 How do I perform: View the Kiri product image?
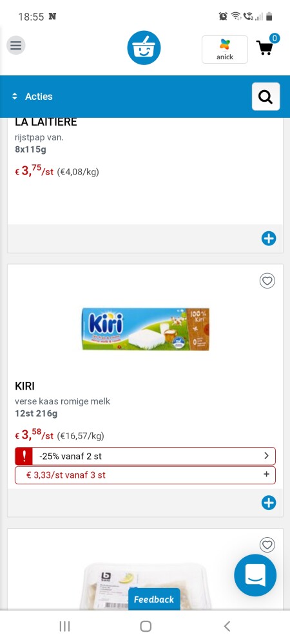pos(146,329)
